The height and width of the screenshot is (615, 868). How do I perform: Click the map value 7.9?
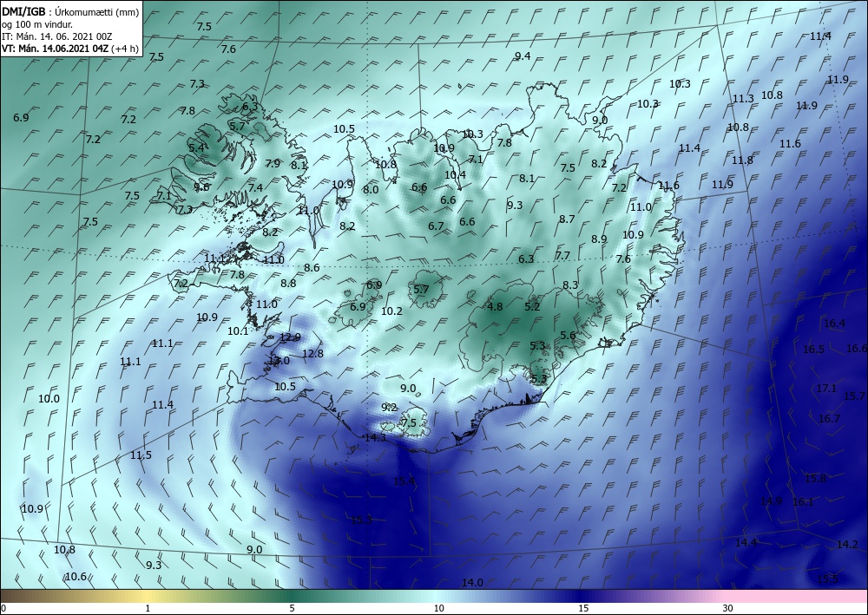[x=273, y=163]
